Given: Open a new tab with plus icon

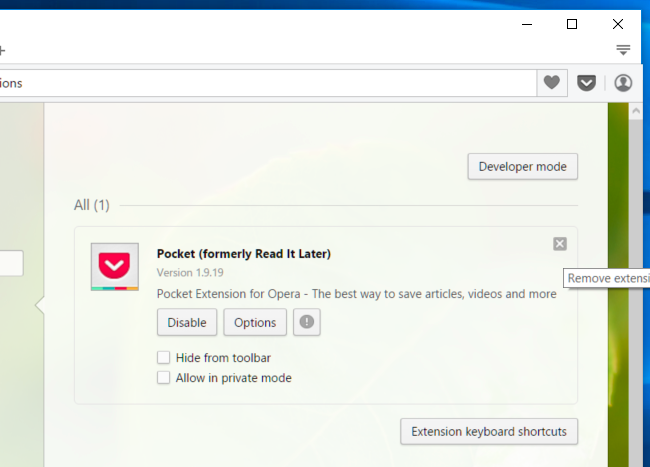Looking at the screenshot, I should coord(2,51).
